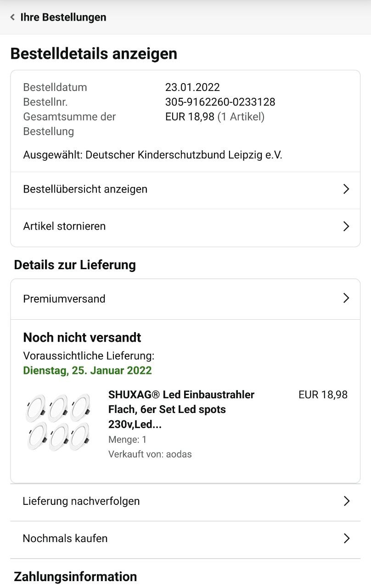Open the LED spots product thumbnail
The image size is (371, 588).
(58, 422)
